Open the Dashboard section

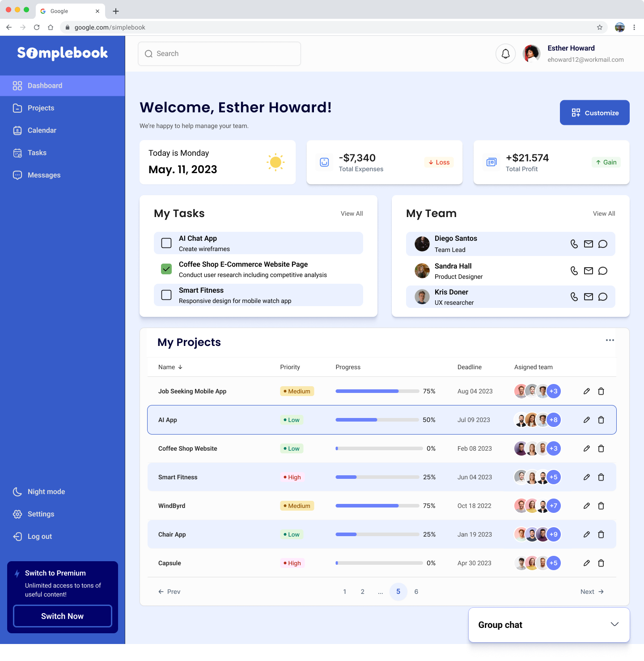63,85
